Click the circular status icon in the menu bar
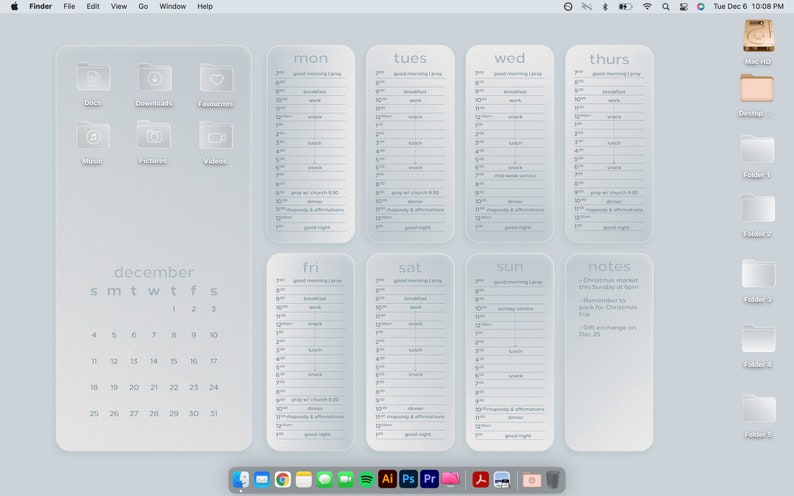 568,7
